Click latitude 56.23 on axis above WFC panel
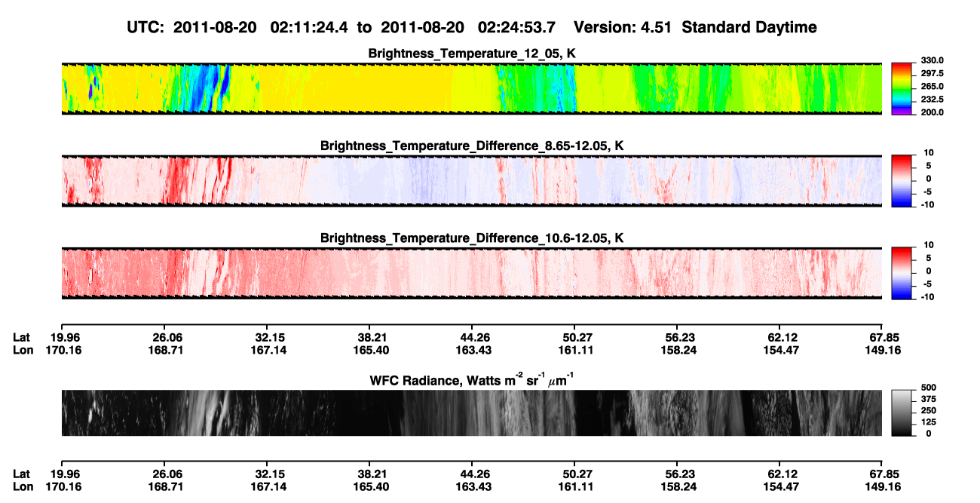The height and width of the screenshot is (503, 980). click(680, 337)
